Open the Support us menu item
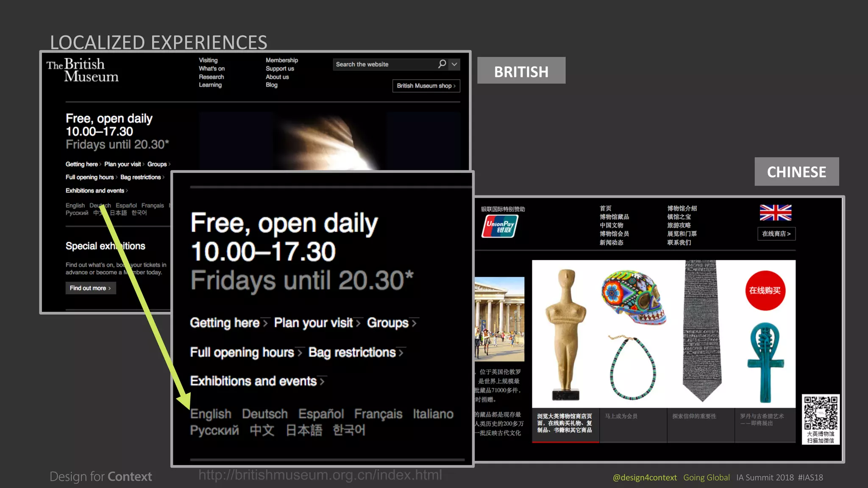Image resolution: width=868 pixels, height=488 pixels. click(280, 69)
